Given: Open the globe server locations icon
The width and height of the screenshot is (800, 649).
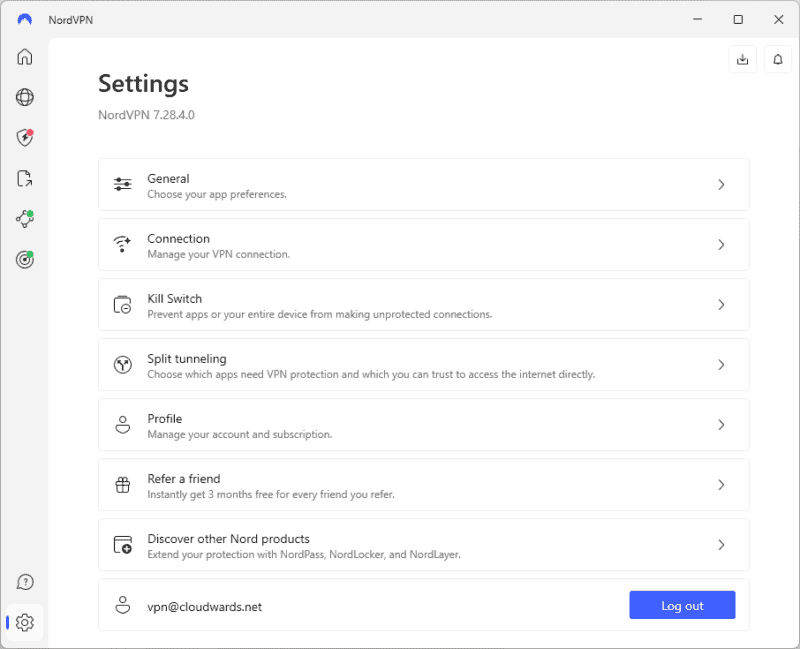Looking at the screenshot, I should pos(24,97).
